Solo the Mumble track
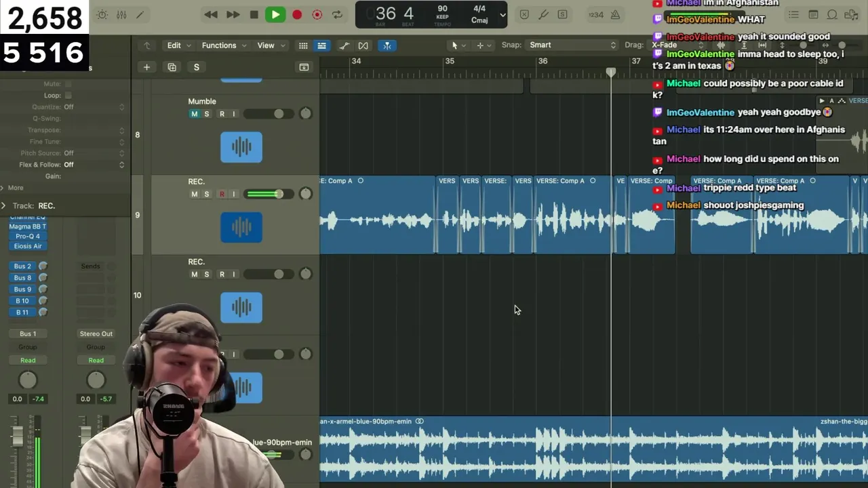This screenshot has height=488, width=868. tap(207, 114)
